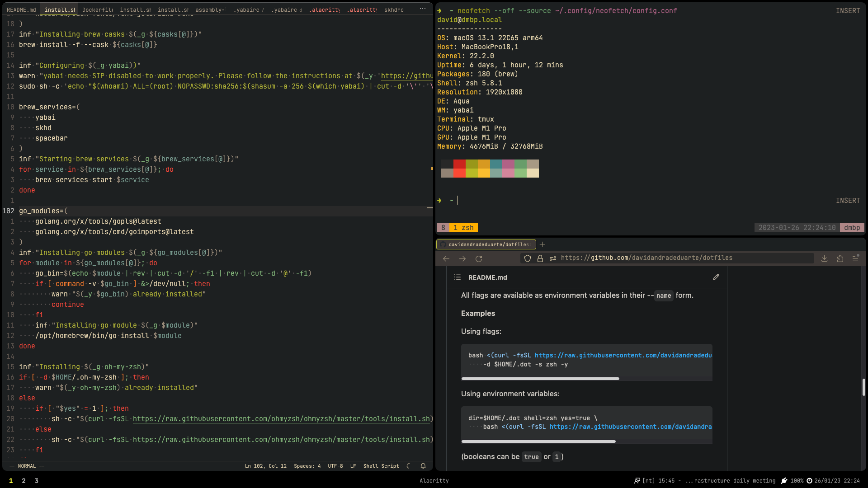This screenshot has height=488, width=868.
Task: Click the clock icon in the status bar
Action: (810, 481)
